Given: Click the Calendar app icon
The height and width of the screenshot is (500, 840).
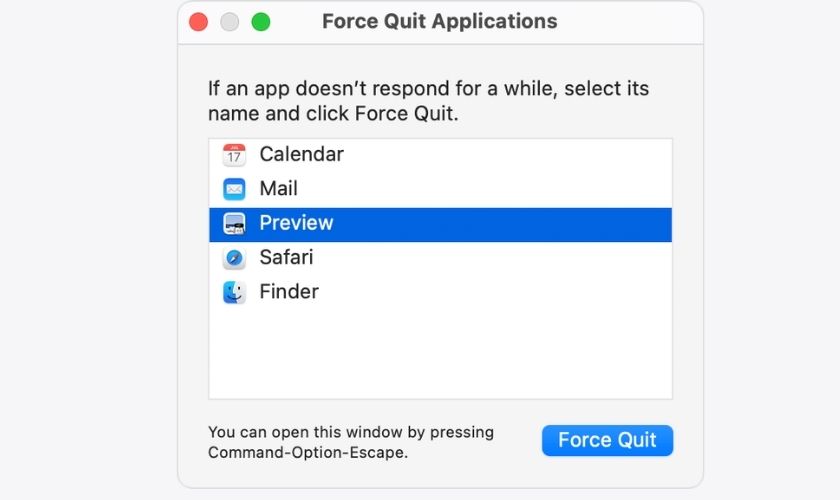Looking at the screenshot, I should coord(234,155).
